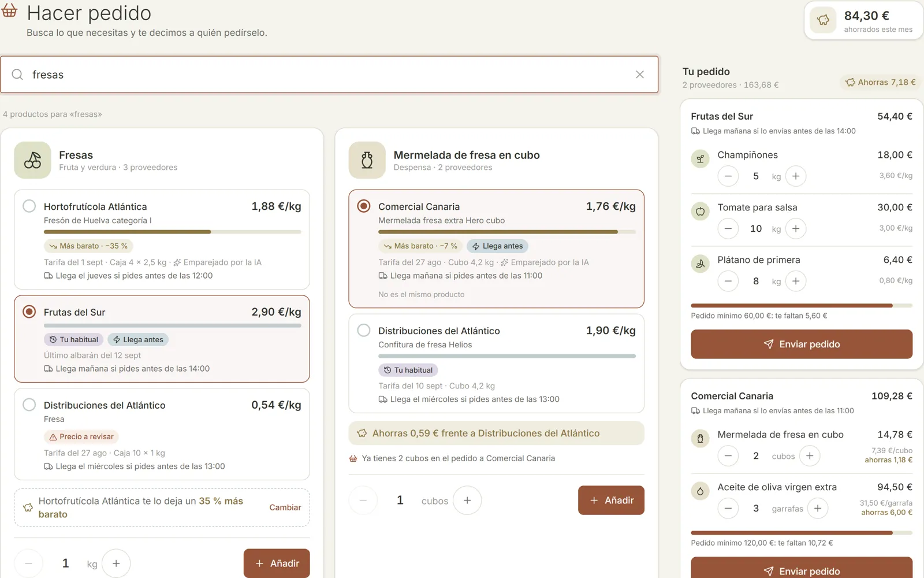Select Hortofrutícola Atlántica as strawberry supplier
The height and width of the screenshot is (578, 924).
point(29,206)
